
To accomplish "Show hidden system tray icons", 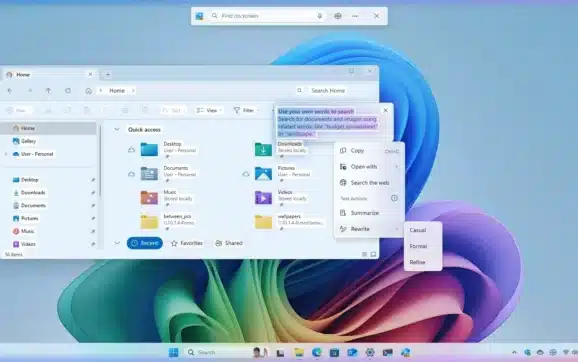I will pyautogui.click(x=514, y=353).
